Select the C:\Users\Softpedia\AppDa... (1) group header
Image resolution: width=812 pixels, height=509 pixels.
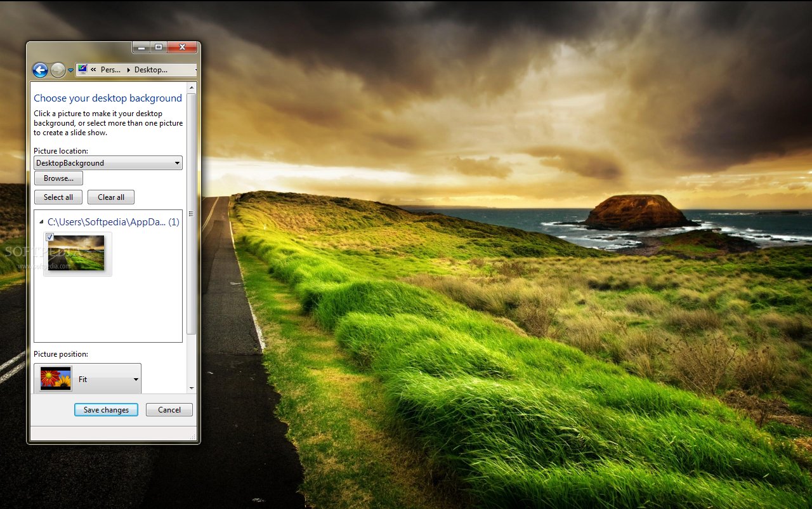point(113,222)
